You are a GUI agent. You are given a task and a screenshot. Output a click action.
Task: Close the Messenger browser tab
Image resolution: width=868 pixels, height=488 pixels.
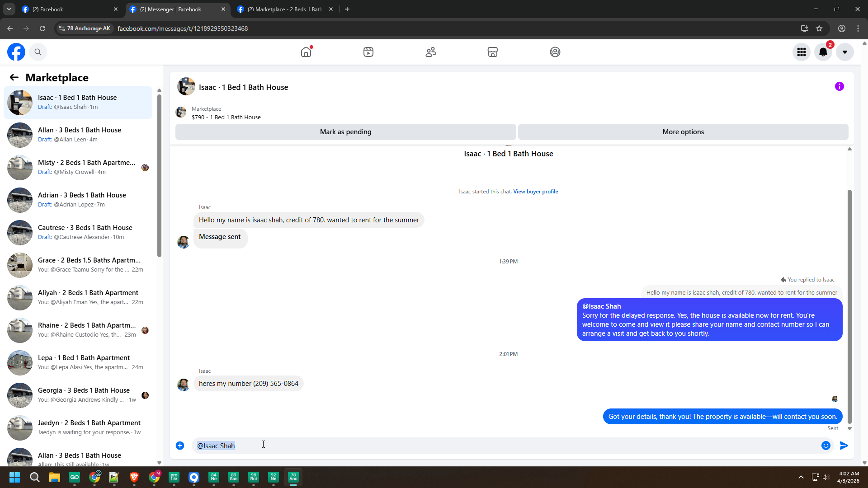223,9
